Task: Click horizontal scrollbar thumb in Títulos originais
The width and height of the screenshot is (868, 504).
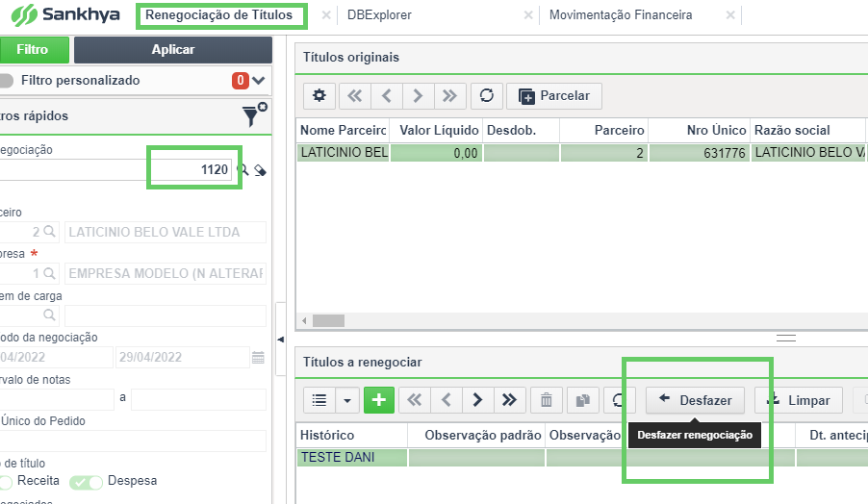Action: point(328,321)
